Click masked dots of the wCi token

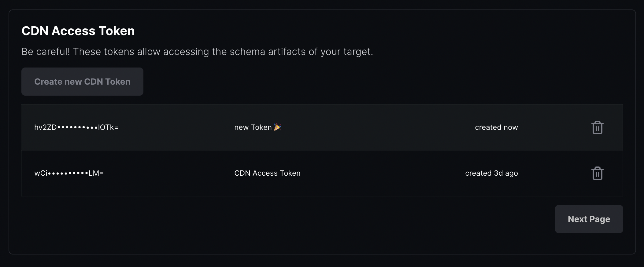(68, 173)
